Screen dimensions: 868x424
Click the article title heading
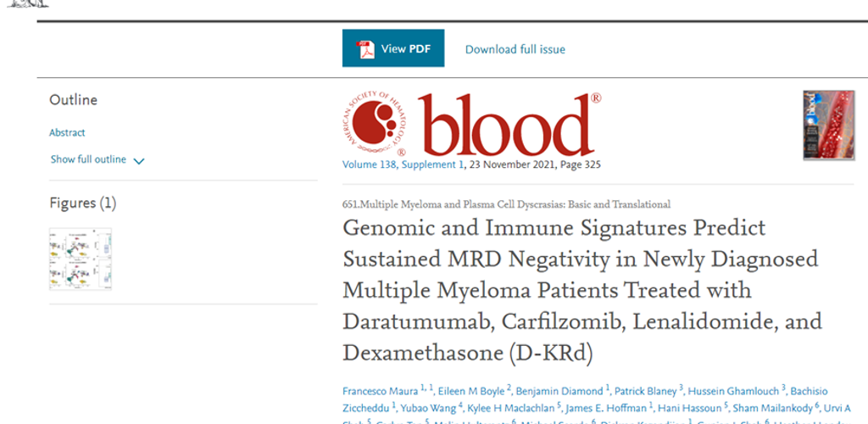(x=581, y=289)
